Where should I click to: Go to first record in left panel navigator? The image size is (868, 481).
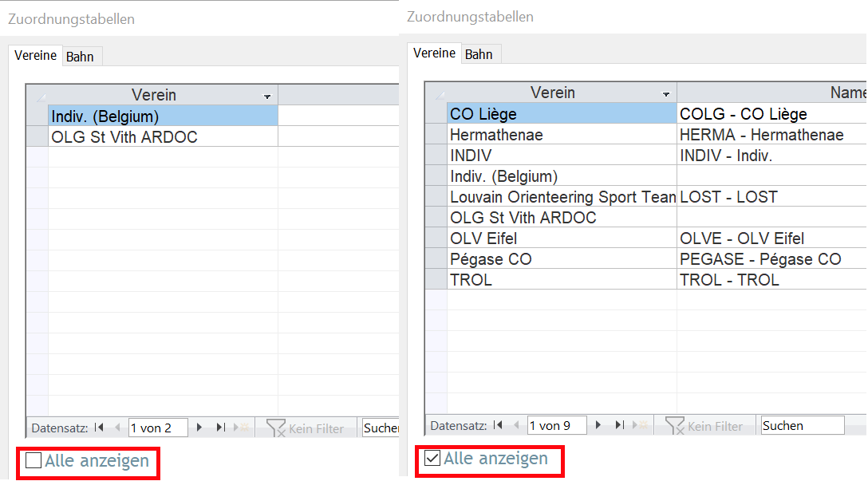[100, 428]
